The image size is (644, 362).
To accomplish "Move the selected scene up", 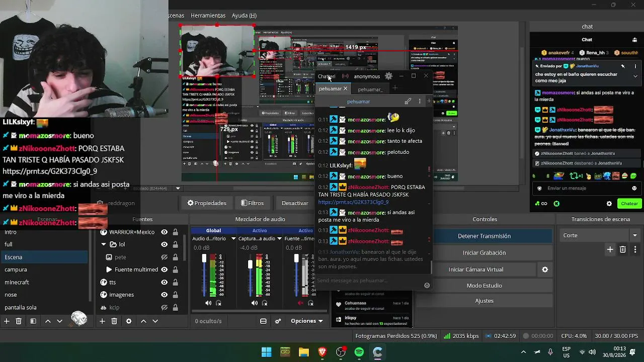I will point(48,321).
